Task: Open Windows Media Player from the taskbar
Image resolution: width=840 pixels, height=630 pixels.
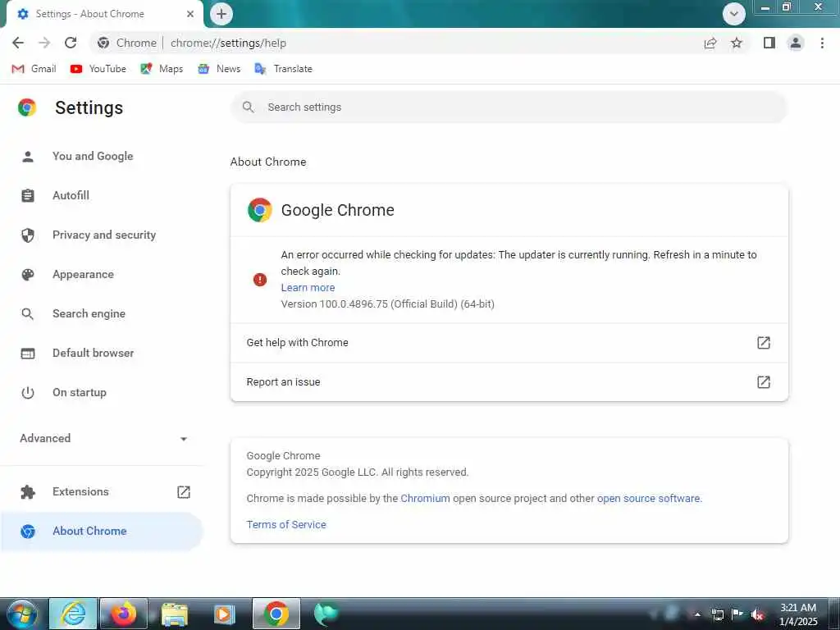Action: pyautogui.click(x=225, y=614)
